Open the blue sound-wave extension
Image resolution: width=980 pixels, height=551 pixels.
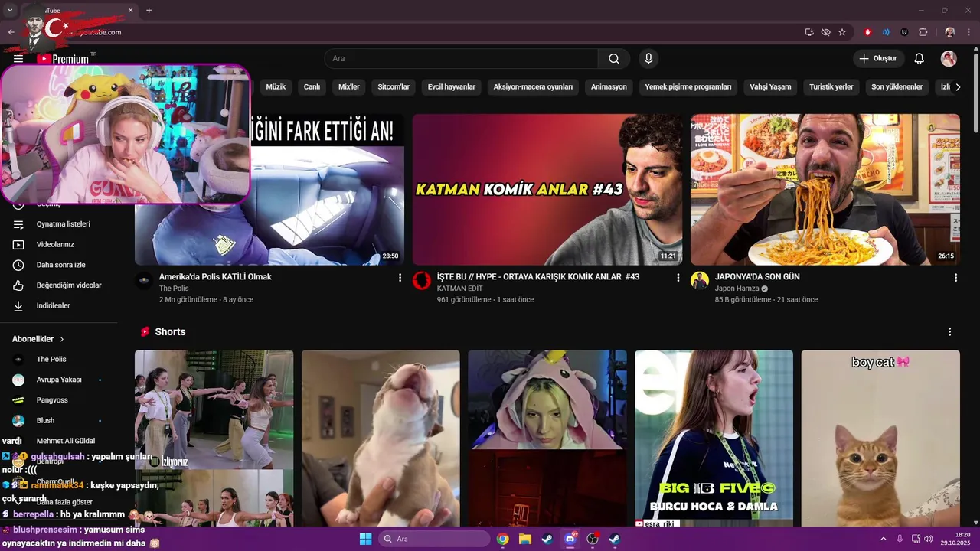click(x=886, y=32)
